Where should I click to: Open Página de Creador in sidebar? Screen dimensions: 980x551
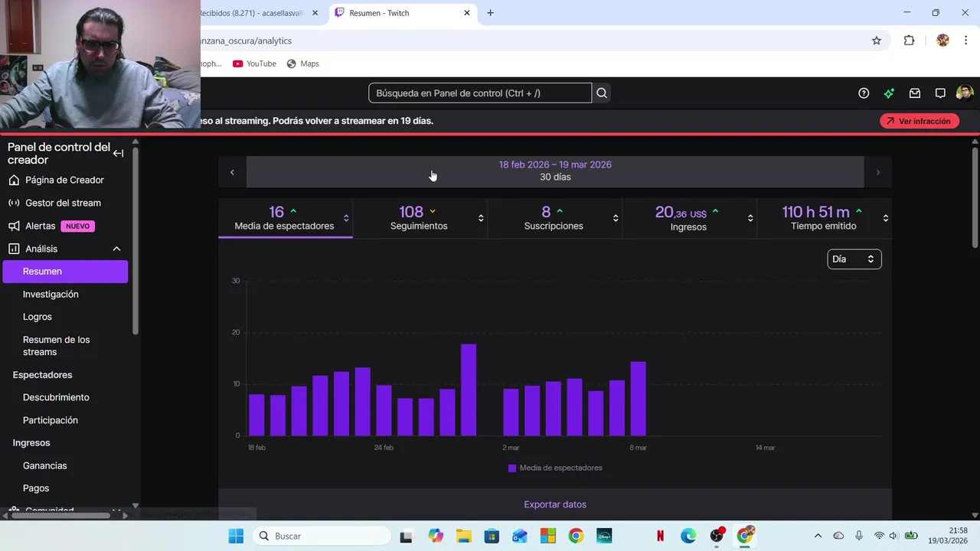click(x=64, y=180)
